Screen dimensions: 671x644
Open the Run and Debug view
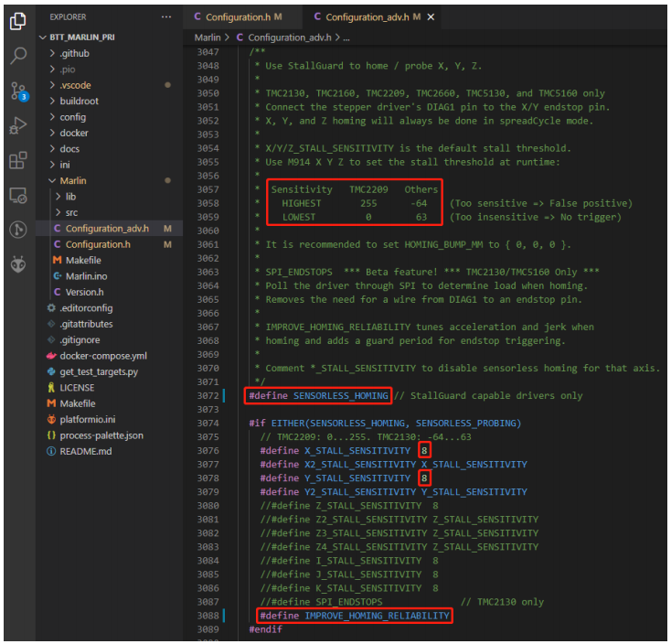18,125
